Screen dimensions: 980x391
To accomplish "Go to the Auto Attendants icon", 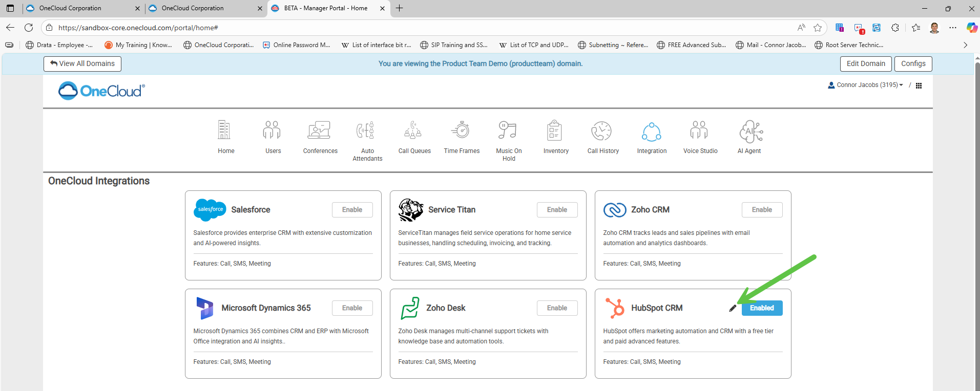I will pyautogui.click(x=367, y=131).
